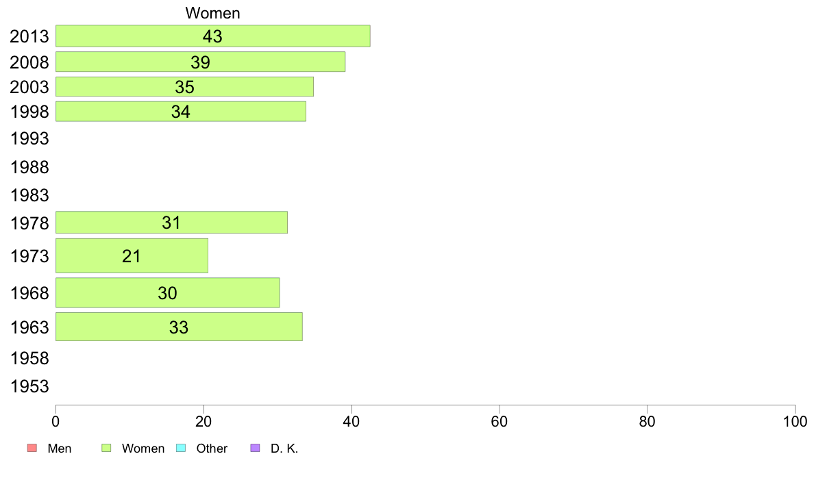
Task: Select the 1998 bar showing 34
Action: coord(181,112)
